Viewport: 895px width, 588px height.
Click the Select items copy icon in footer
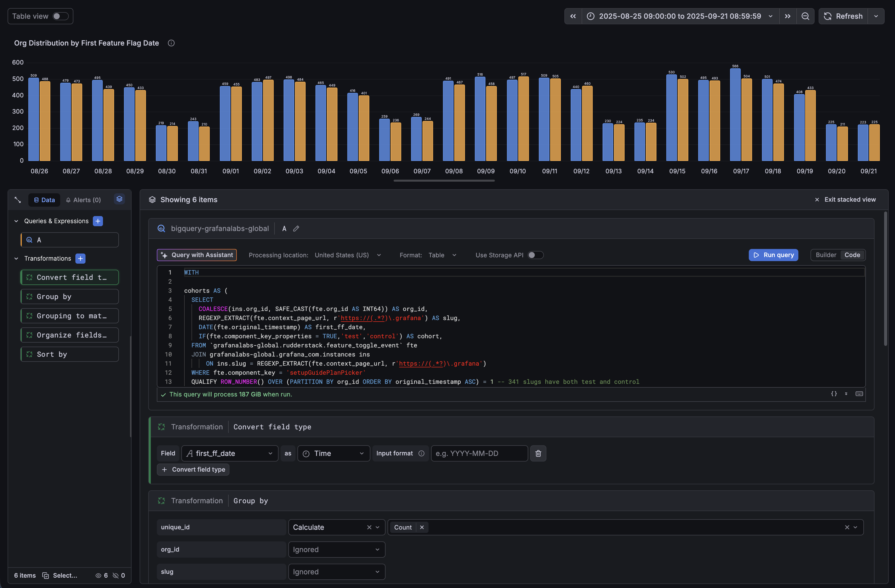click(46, 576)
